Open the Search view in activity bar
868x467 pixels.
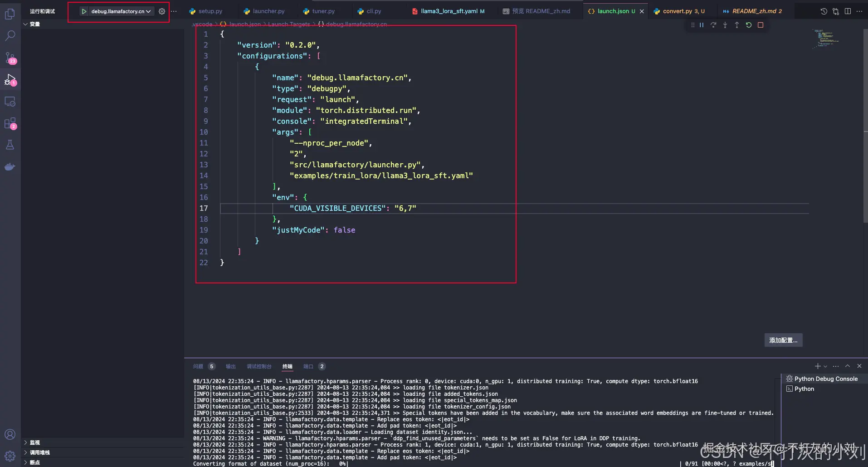coord(10,36)
